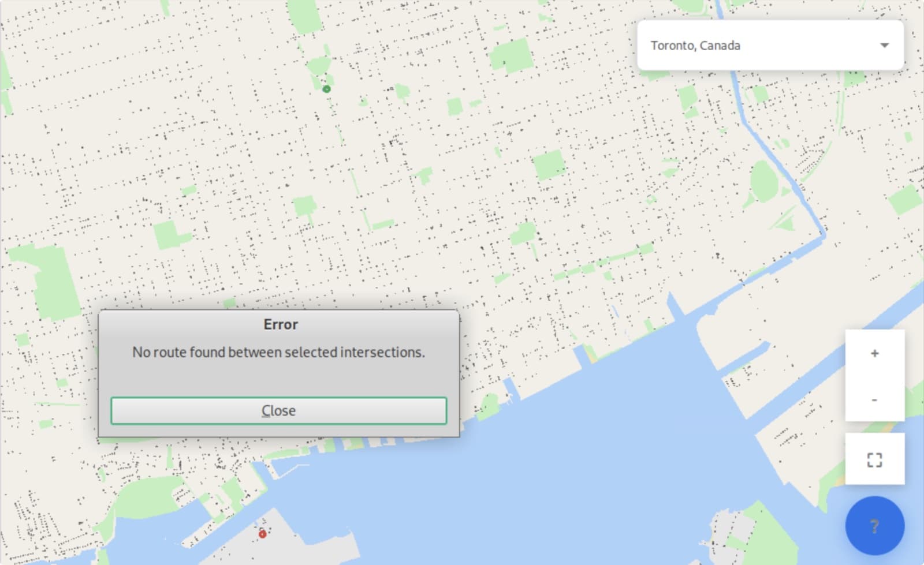Zoom in with the plus button
The width and height of the screenshot is (924, 565).
coord(874,353)
